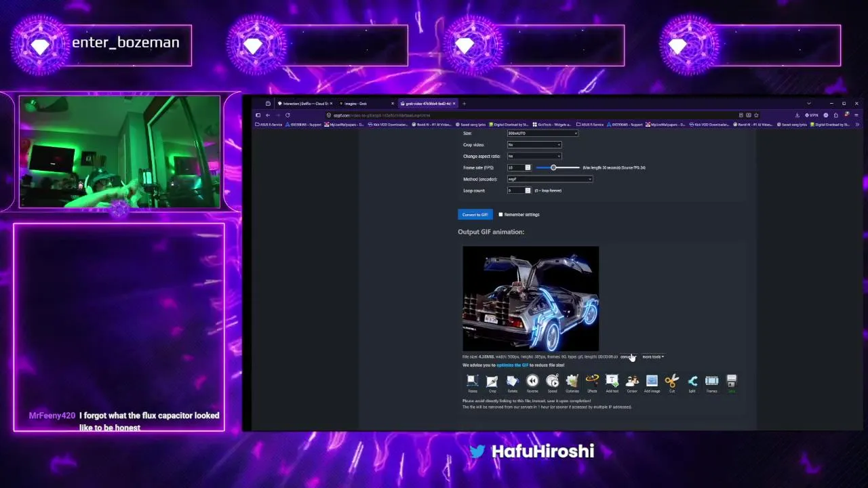868x488 pixels.
Task: Go back in the browser
Action: coord(268,115)
